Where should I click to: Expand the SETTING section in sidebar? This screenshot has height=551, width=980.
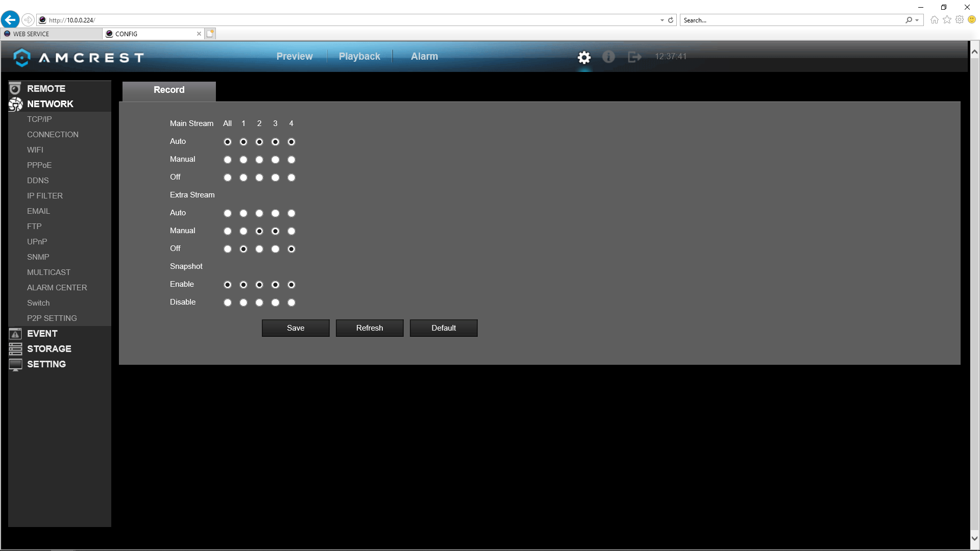click(x=46, y=364)
